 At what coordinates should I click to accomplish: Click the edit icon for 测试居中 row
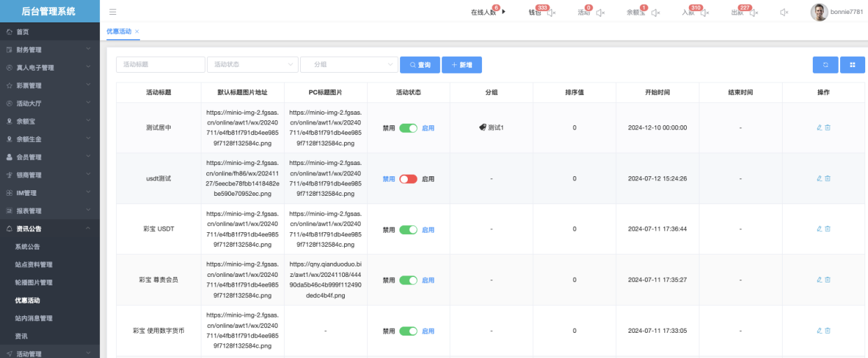819,128
